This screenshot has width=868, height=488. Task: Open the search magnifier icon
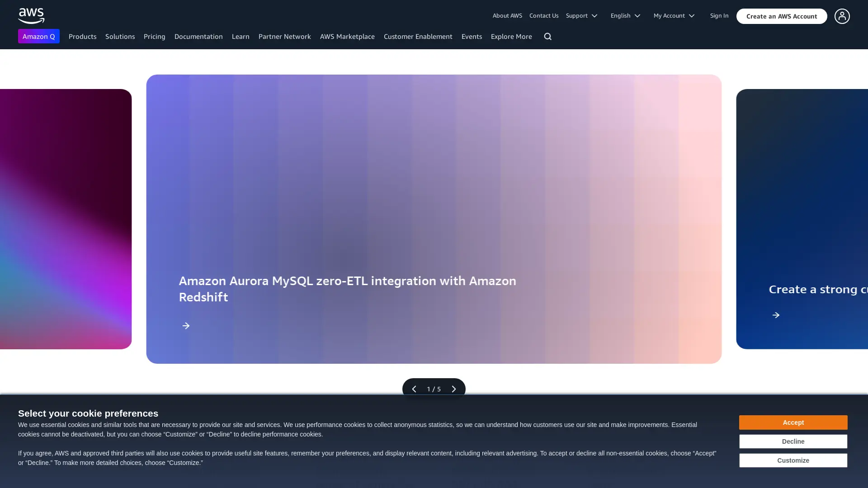pyautogui.click(x=547, y=36)
